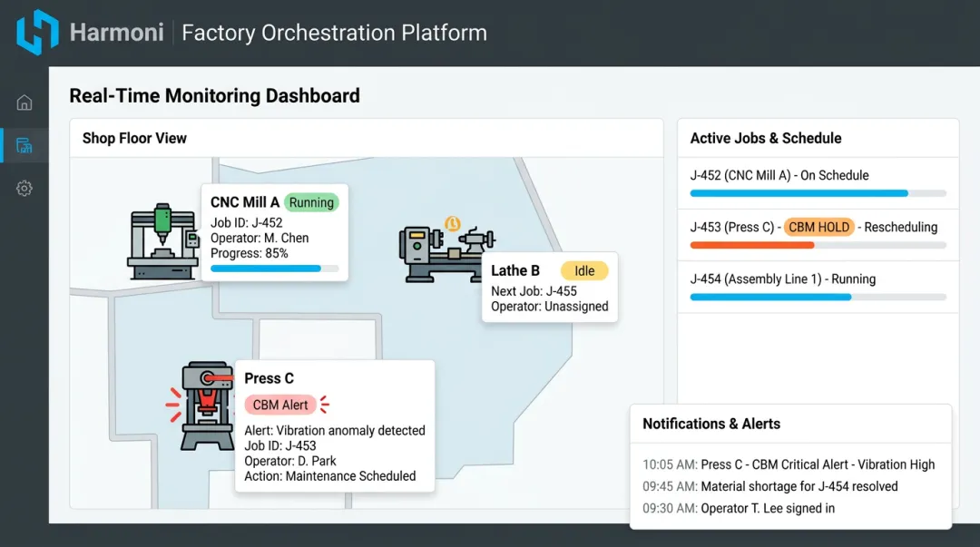980x547 pixels.
Task: Click the CBM Alert badge
Action: tap(280, 405)
